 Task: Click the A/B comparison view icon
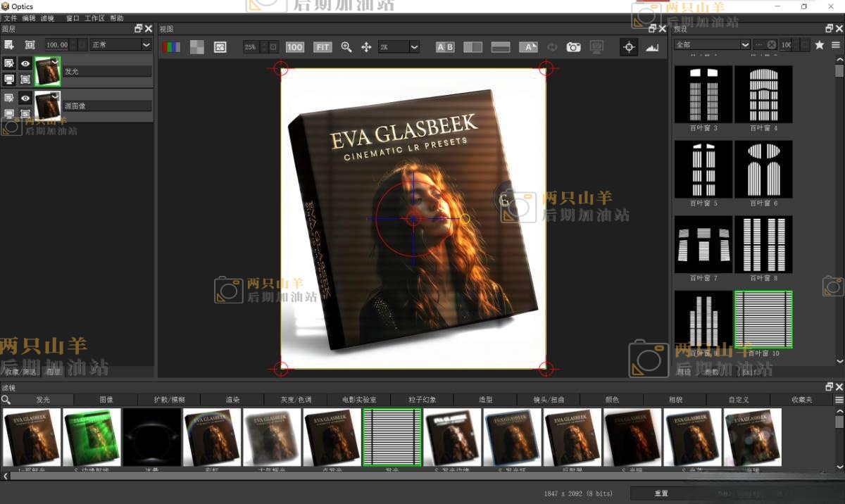coord(445,47)
